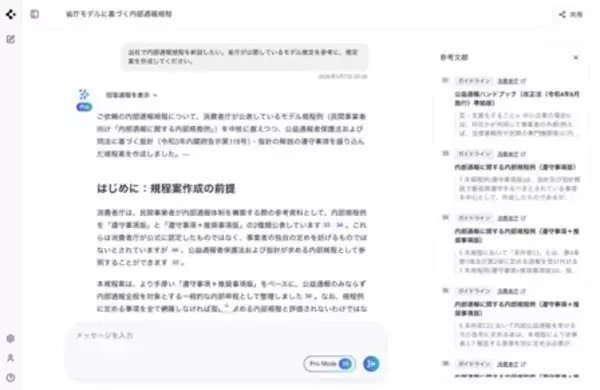The width and height of the screenshot is (600, 390).
Task: Click ガイドライン tag on reference 34
Action: [x=474, y=218]
